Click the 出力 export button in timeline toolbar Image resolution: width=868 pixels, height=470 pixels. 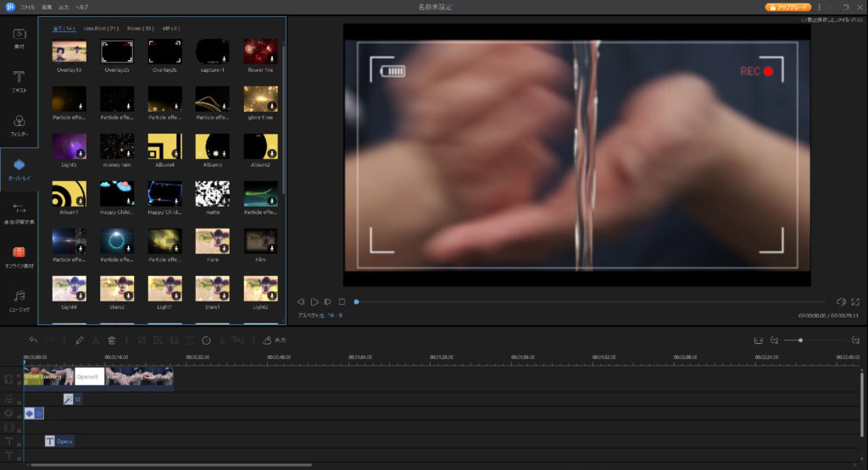point(275,340)
